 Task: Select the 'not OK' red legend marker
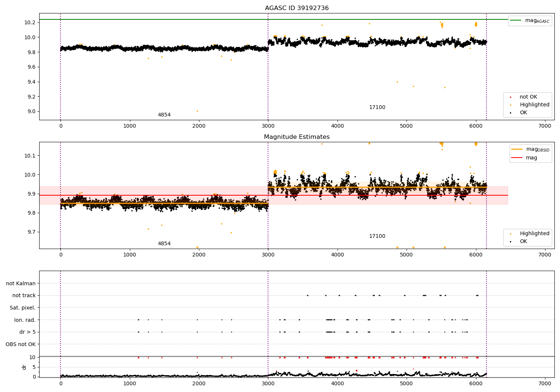tap(510, 97)
